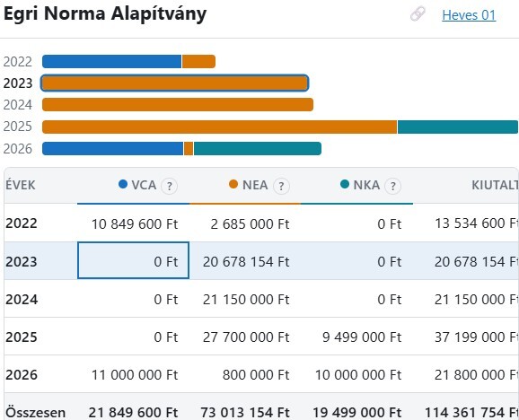Click the ÉVEK column header
Viewport: 519px width, 420px height.
20,185
